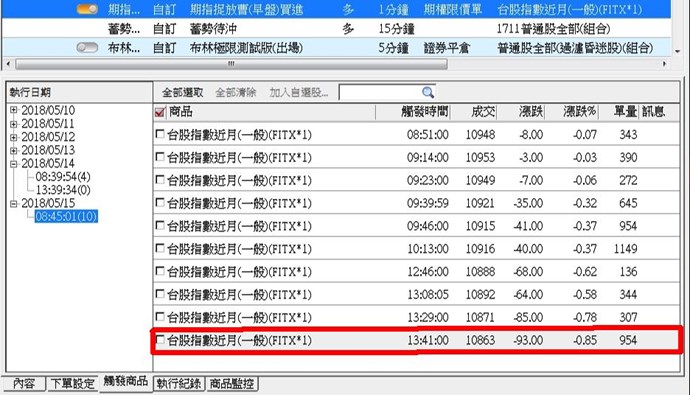Click the price cell 10863

(x=480, y=340)
